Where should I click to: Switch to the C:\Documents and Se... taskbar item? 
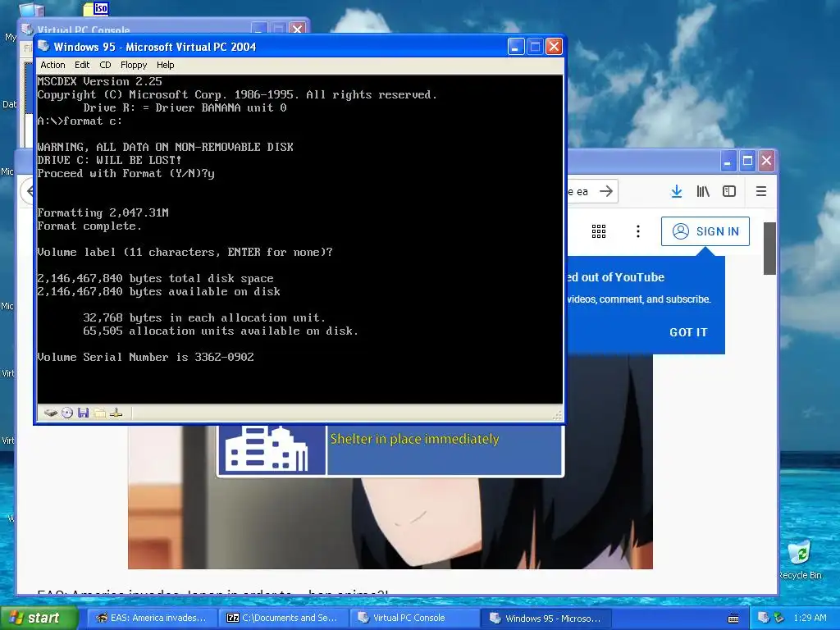pyautogui.click(x=283, y=618)
